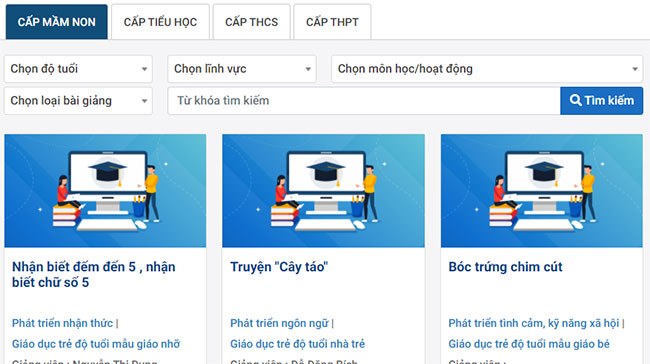
Task: Follow Phát triển tình cảm, kỹ năng xã hội link
Action: (x=534, y=323)
